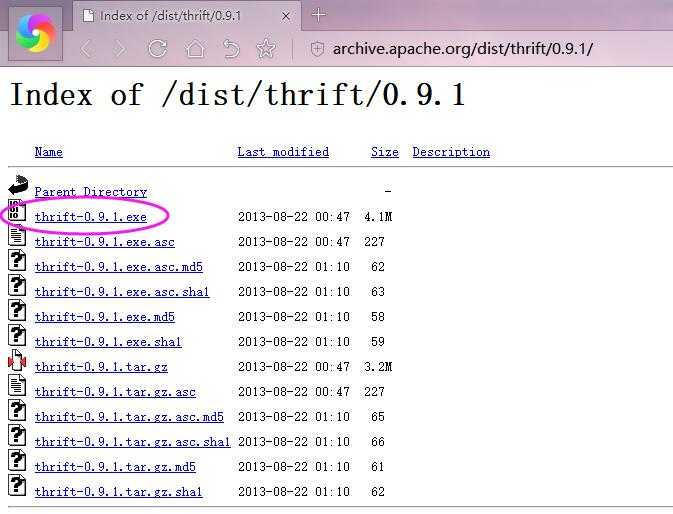Reload the page with refresh icon
The image size is (673, 514).
click(157, 48)
